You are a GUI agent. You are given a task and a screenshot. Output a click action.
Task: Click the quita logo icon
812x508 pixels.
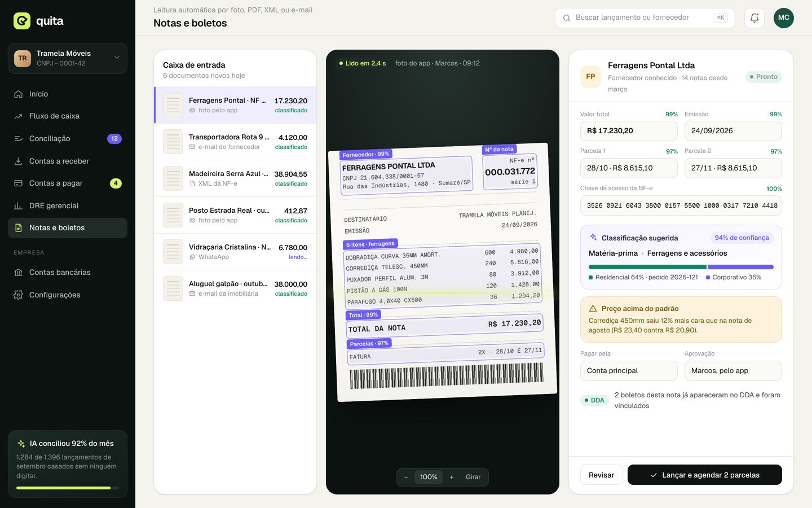click(x=22, y=21)
